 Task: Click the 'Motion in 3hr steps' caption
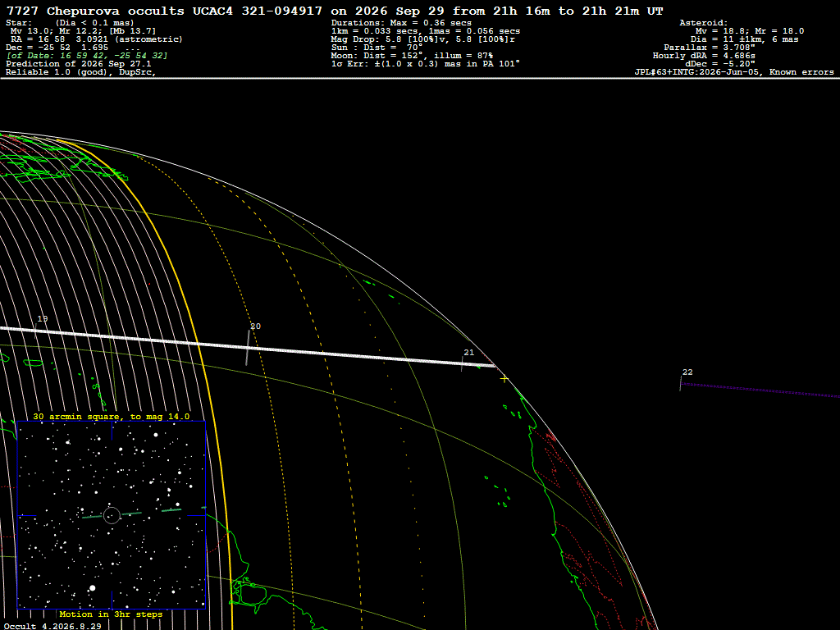tap(111, 614)
